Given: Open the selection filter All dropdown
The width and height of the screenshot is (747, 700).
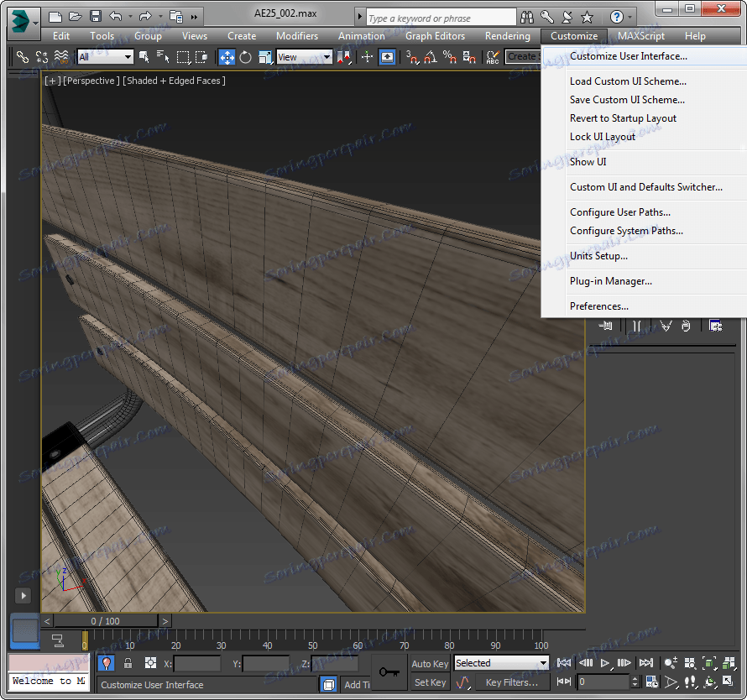Looking at the screenshot, I should pyautogui.click(x=105, y=57).
